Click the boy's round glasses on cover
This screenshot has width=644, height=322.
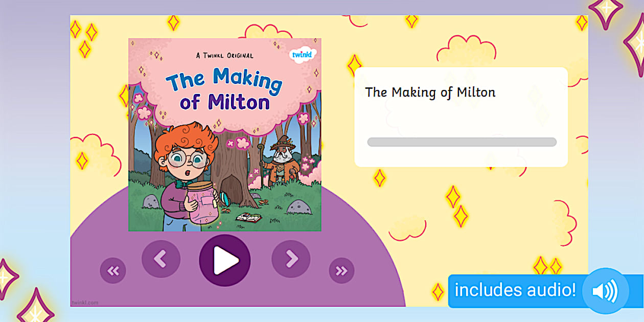tap(187, 159)
